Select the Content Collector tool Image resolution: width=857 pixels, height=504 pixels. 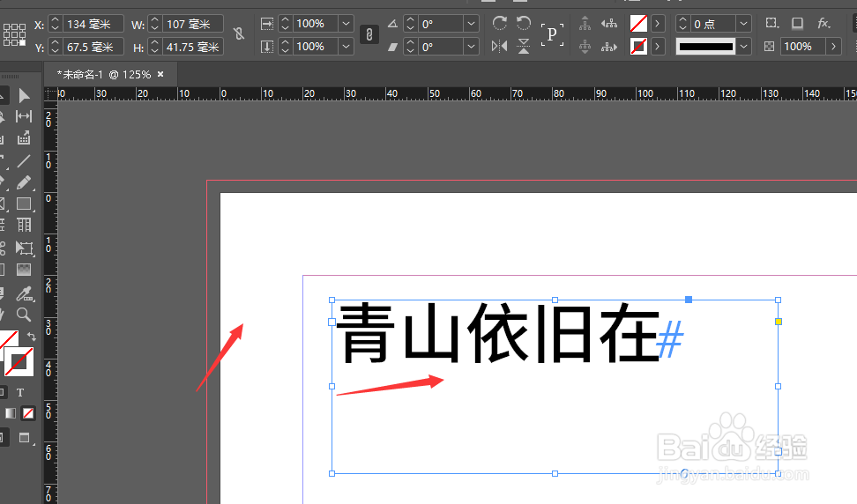24,138
